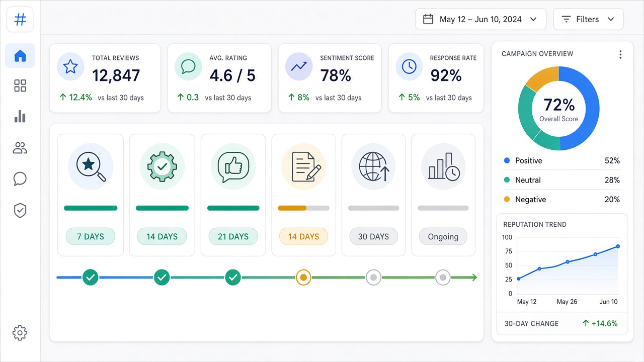Click the hash logo icon in sidebar
This screenshot has height=362, width=644.
20,20
